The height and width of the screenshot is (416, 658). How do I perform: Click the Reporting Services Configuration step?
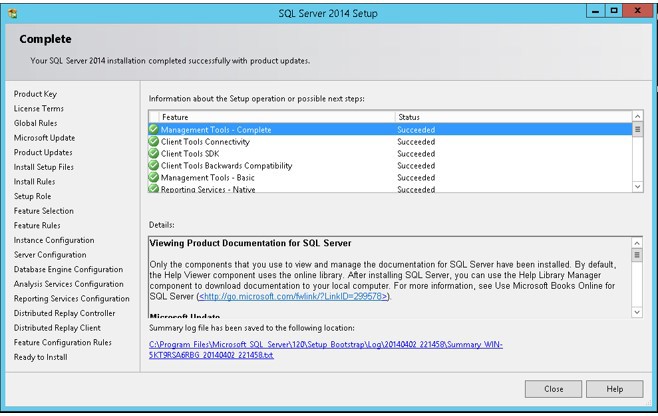[x=71, y=299]
